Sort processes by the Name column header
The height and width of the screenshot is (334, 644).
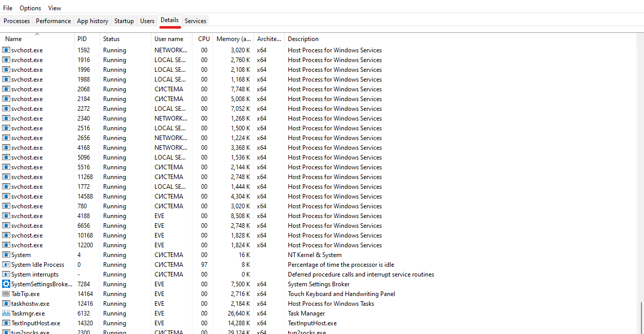pos(13,39)
